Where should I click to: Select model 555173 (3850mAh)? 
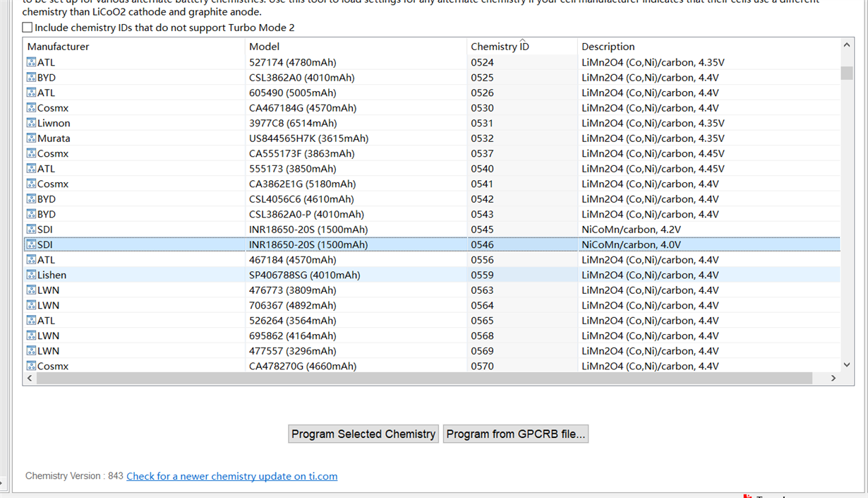click(x=293, y=169)
